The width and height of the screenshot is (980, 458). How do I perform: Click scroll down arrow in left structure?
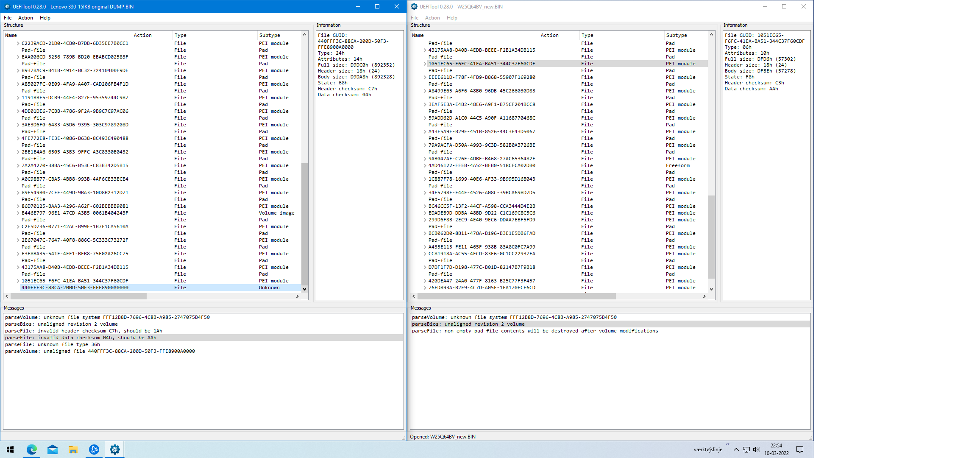point(304,289)
